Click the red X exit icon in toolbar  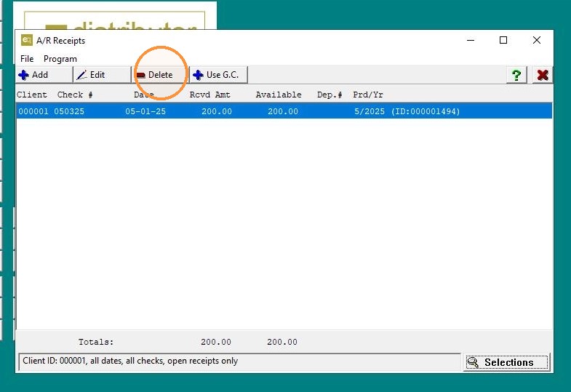[x=543, y=76]
